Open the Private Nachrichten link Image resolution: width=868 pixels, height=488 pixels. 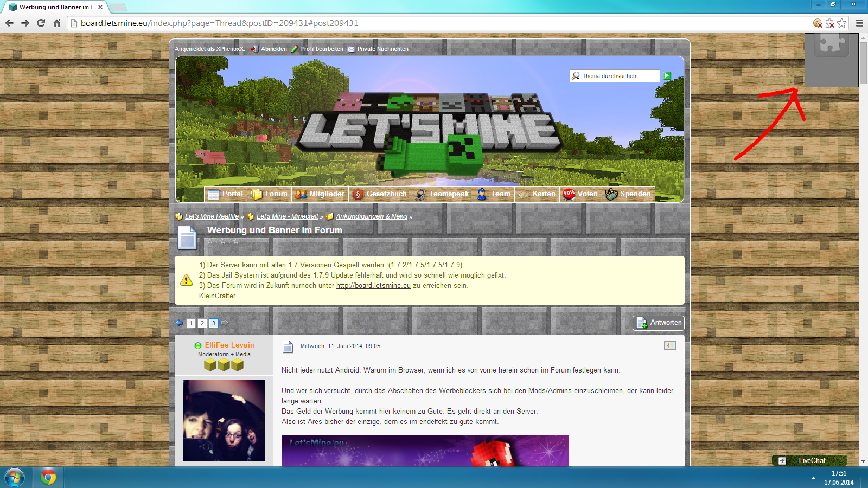[x=382, y=49]
